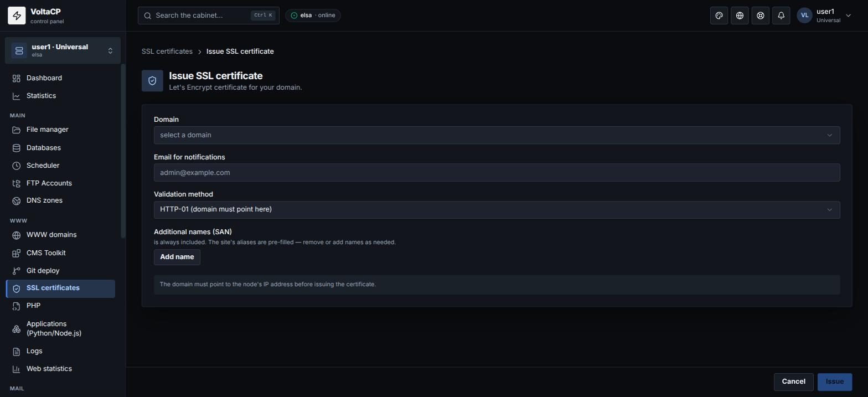
Task: Click the Web statistics bar icon
Action: tap(17, 369)
